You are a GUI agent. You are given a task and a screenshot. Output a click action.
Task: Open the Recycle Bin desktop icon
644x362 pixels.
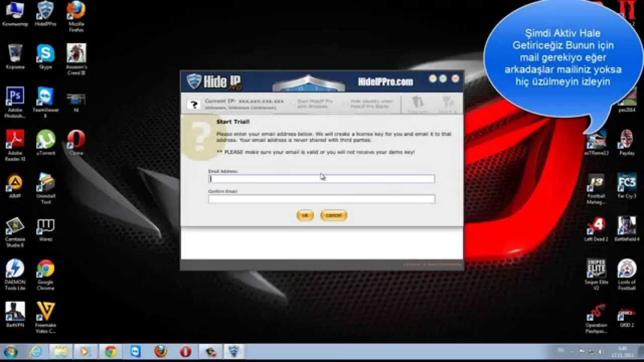pyautogui.click(x=15, y=56)
